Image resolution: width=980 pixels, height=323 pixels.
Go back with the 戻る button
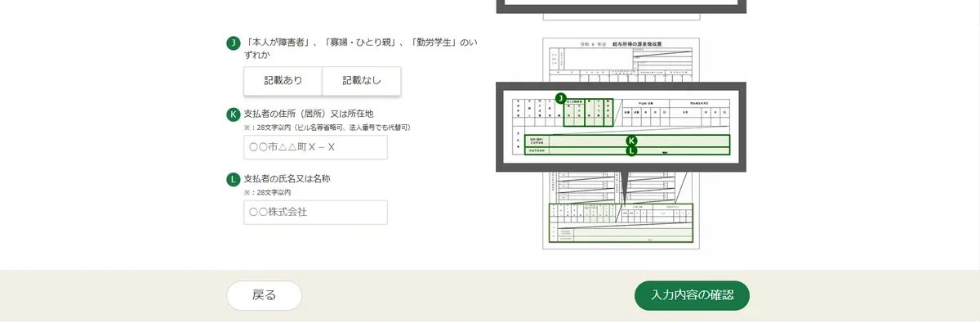[264, 295]
